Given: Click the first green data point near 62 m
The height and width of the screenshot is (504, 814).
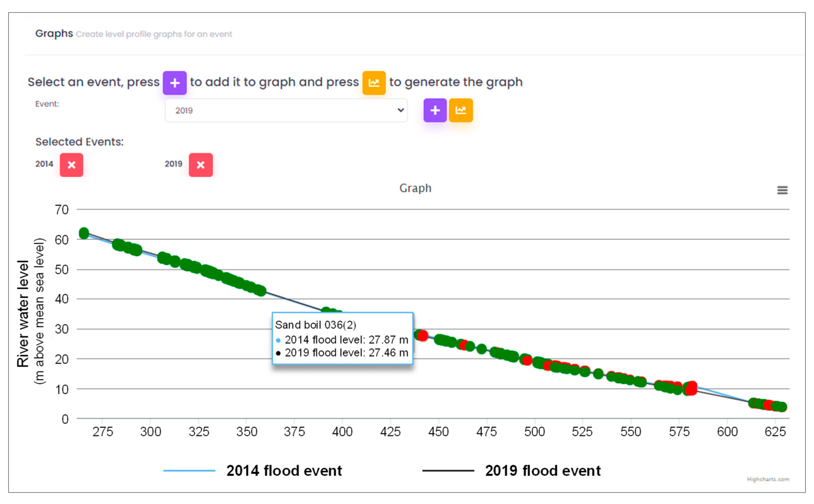Looking at the screenshot, I should point(84,233).
